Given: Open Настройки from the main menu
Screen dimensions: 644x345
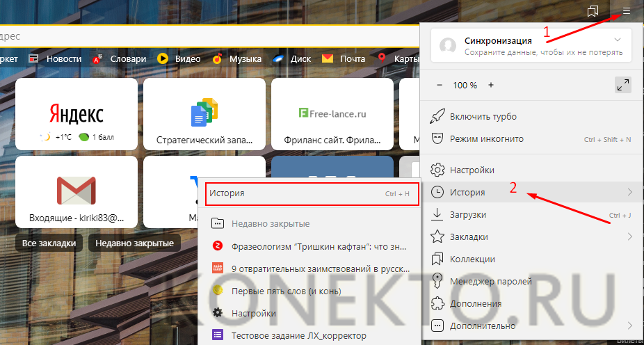Looking at the screenshot, I should click(532, 170).
